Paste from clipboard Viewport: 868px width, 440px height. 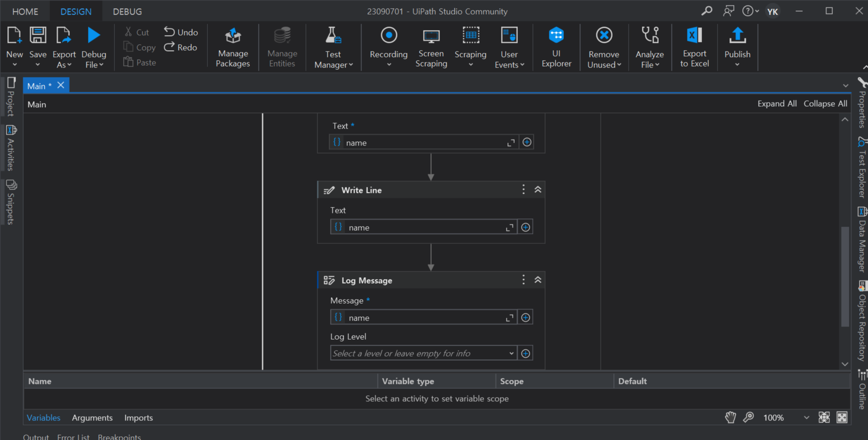click(x=139, y=62)
